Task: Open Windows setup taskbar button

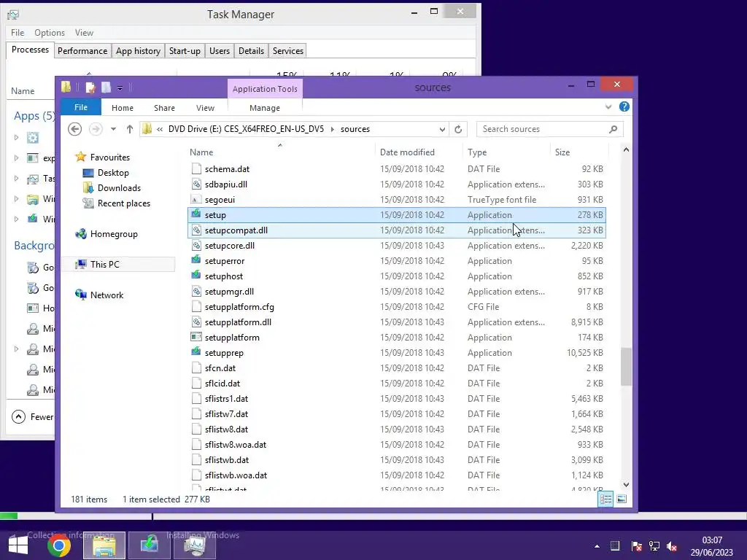Action: [x=149, y=545]
